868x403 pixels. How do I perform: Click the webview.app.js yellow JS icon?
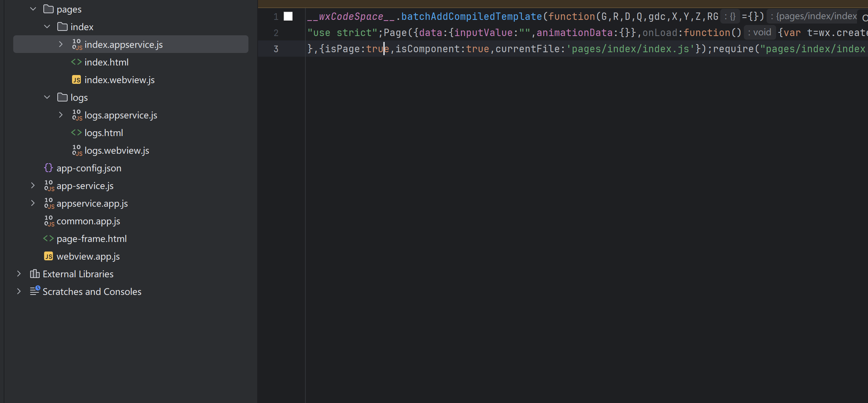pos(49,256)
